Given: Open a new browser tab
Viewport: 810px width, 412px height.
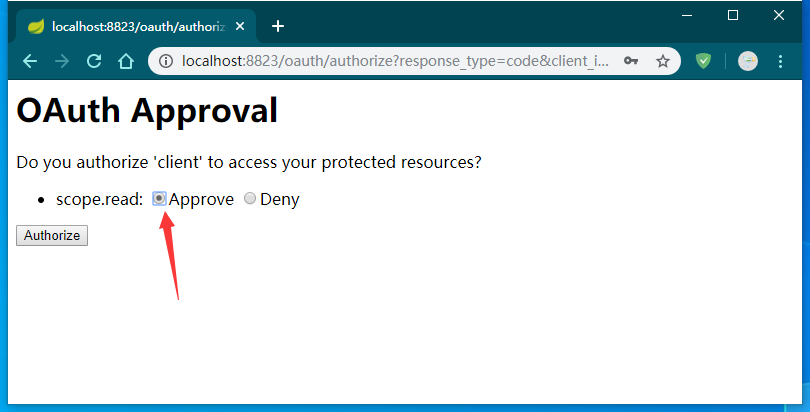Looking at the screenshot, I should pyautogui.click(x=278, y=26).
